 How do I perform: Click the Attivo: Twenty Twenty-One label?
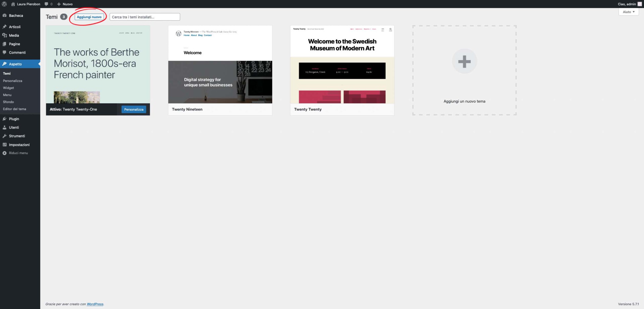[73, 109]
